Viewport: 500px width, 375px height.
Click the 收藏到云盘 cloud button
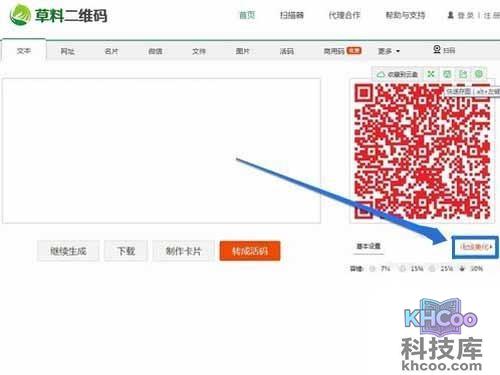pyautogui.click(x=397, y=74)
